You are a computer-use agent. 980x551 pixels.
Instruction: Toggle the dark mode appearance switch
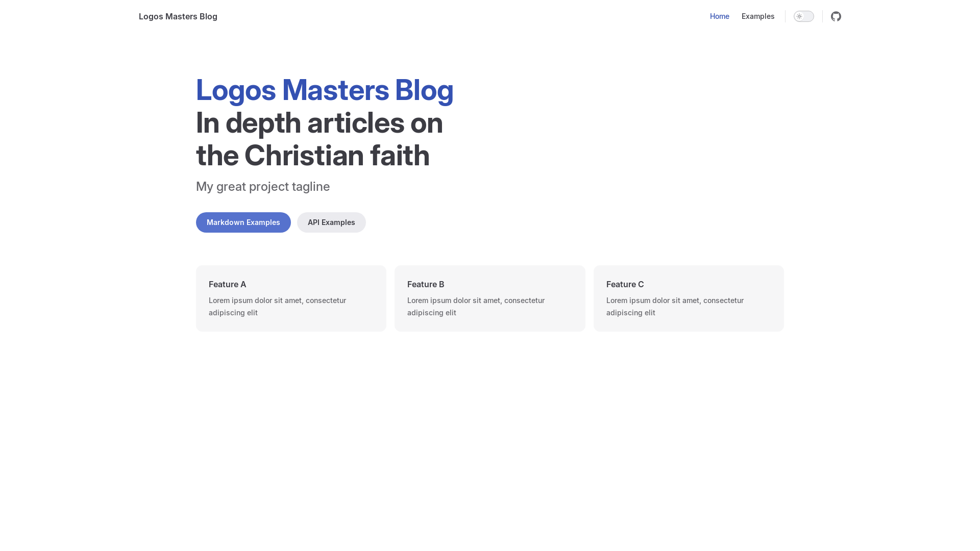(803, 16)
